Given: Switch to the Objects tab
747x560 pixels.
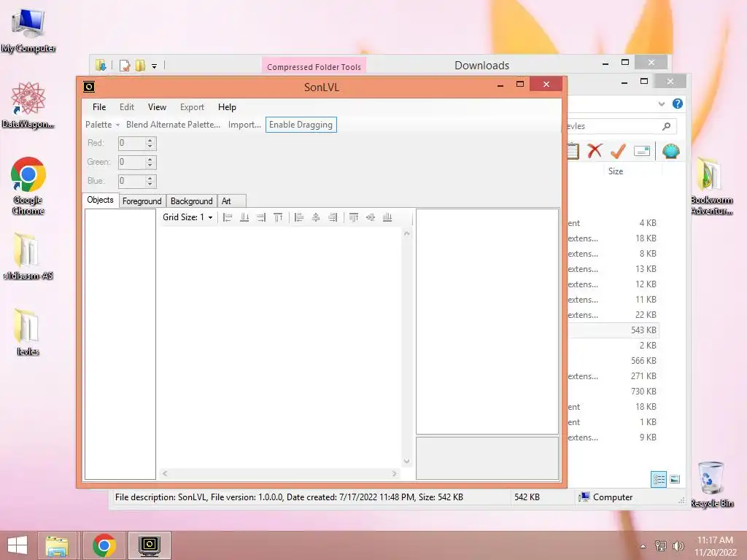Looking at the screenshot, I should pos(100,200).
